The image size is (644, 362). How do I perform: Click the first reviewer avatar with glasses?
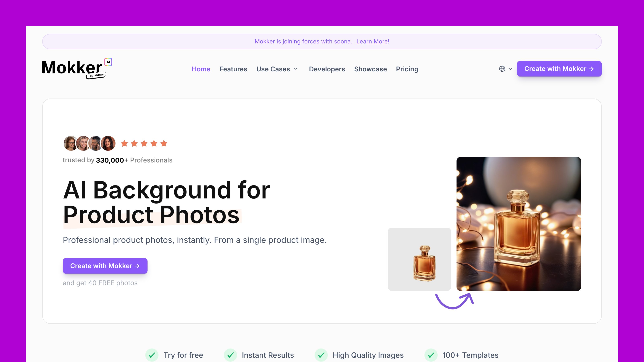point(71,143)
